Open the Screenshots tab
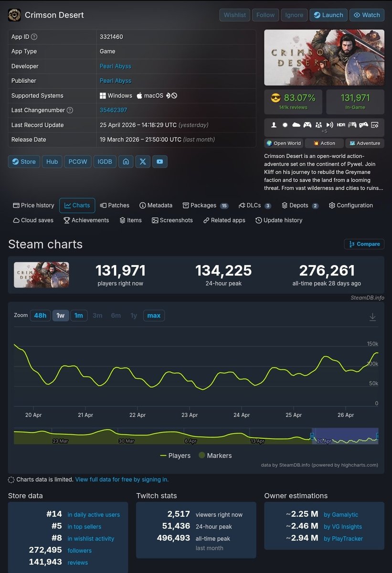The width and height of the screenshot is (392, 573). pyautogui.click(x=172, y=220)
